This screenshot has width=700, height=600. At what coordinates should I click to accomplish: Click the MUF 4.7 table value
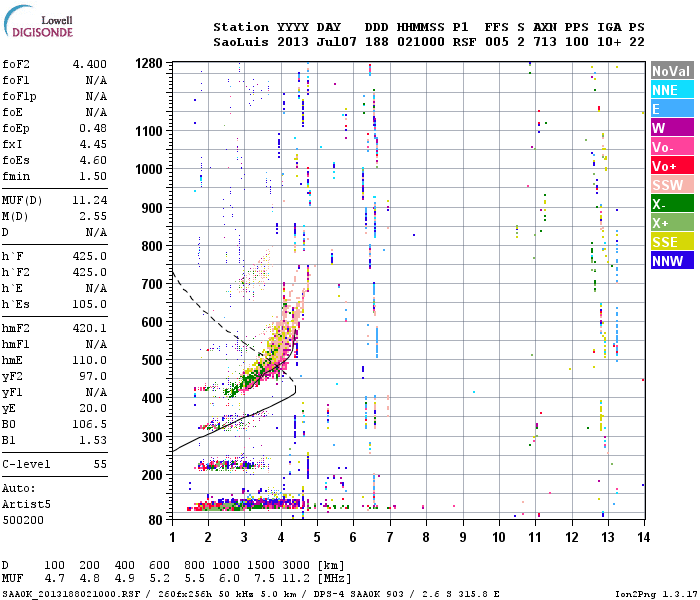54,579
